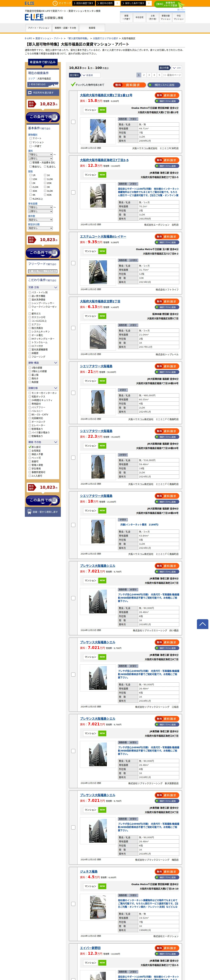Collapse the 環境・その他 section
This screenshot has width=210, height=980.
click(43, 442)
